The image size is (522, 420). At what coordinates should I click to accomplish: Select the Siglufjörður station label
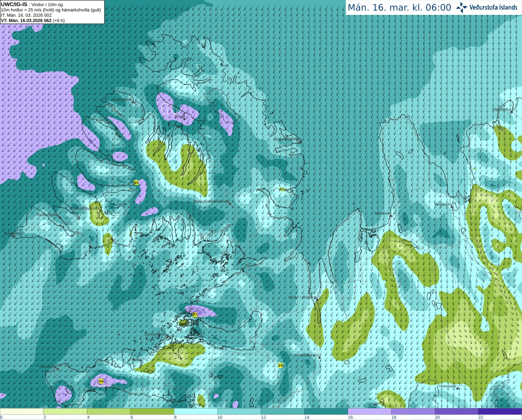[x=502, y=109]
